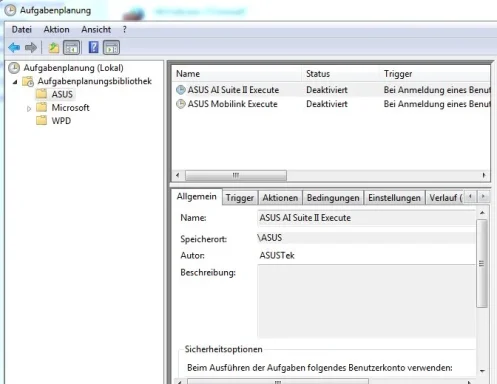Click the Aufgabenplanungsbibliothek folder icon
The height and width of the screenshot is (384, 497).
click(28, 81)
